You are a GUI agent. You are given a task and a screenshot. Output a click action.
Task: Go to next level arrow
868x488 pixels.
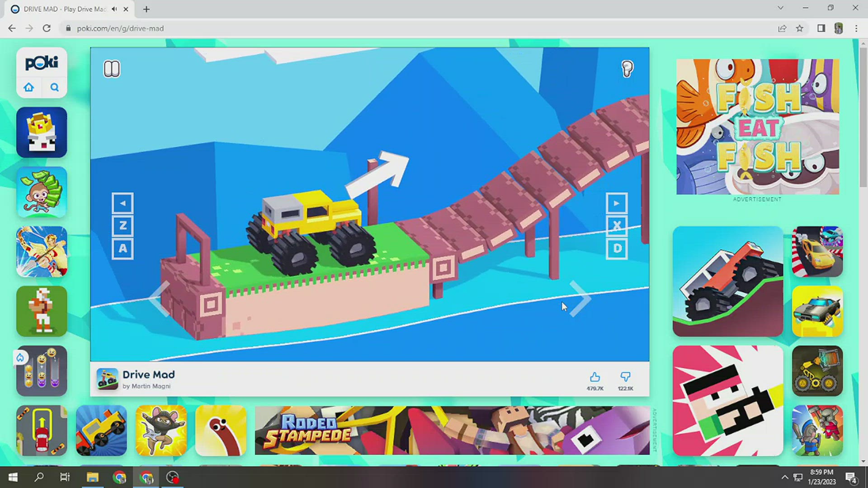click(x=580, y=298)
